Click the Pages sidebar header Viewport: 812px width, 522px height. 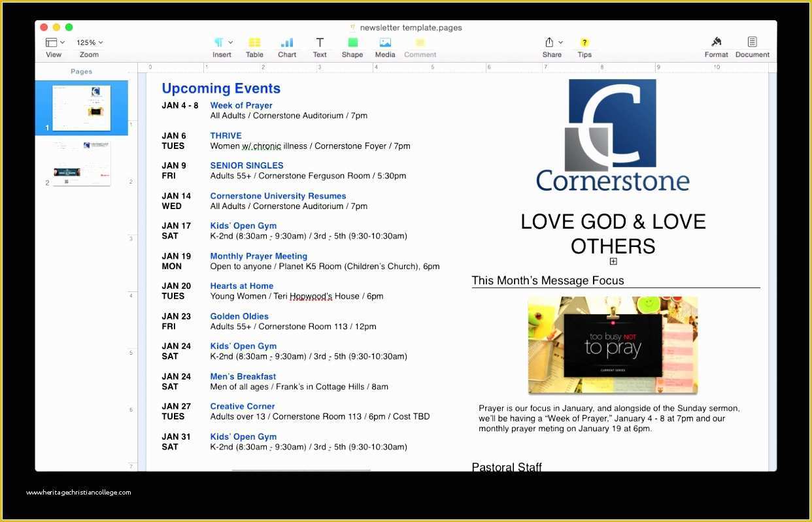coord(81,71)
